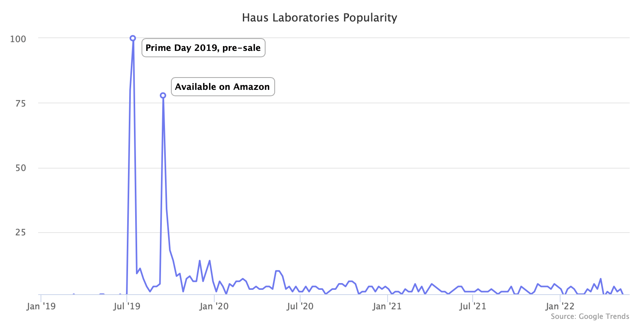Click the 50 y-axis label

coord(21,168)
